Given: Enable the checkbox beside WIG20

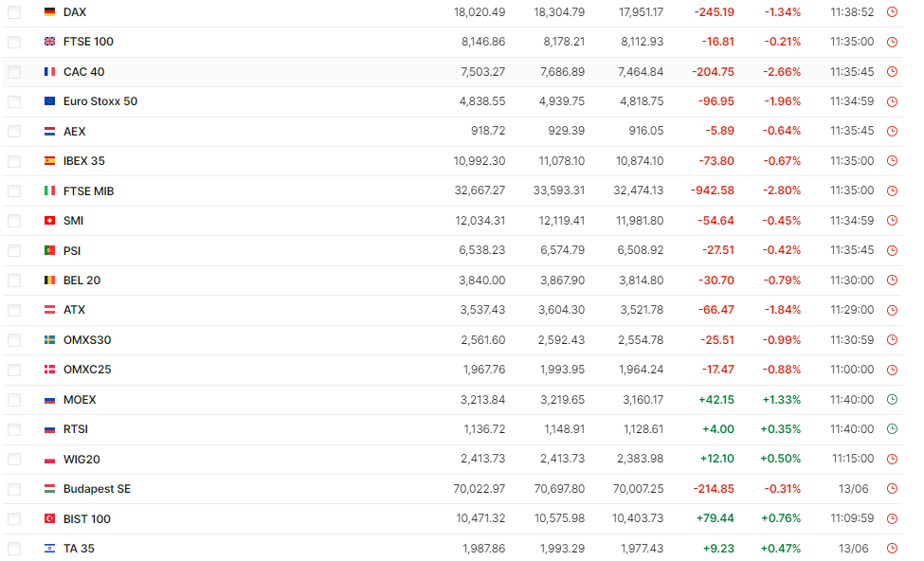Looking at the screenshot, I should 13,460.
